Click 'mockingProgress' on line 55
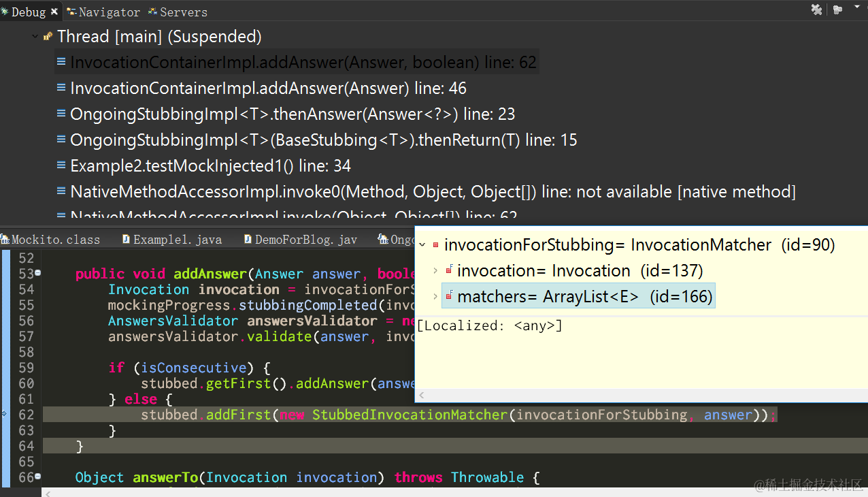This screenshot has height=497, width=868. pyautogui.click(x=169, y=305)
